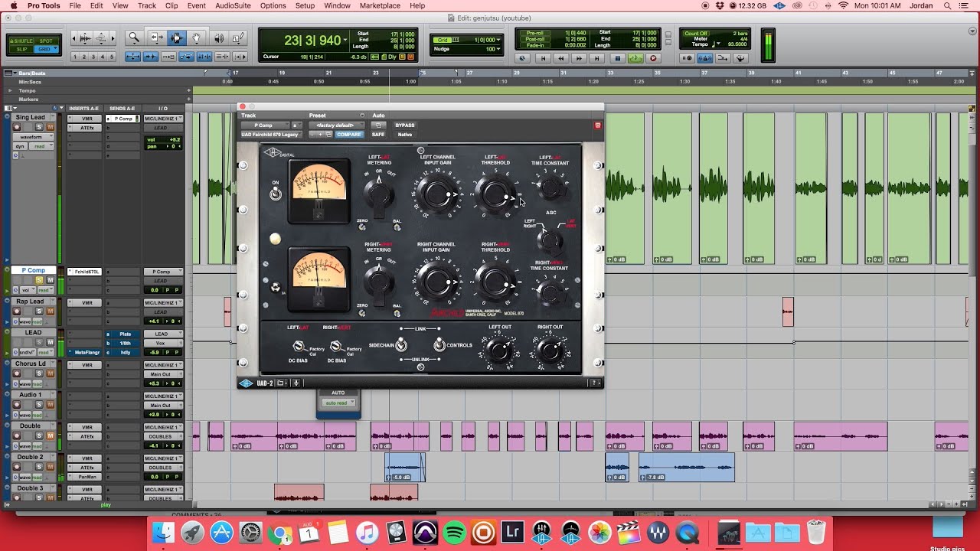Screen dimensions: 980x551
Task: Select the Zoomer tool
Action: [x=134, y=37]
